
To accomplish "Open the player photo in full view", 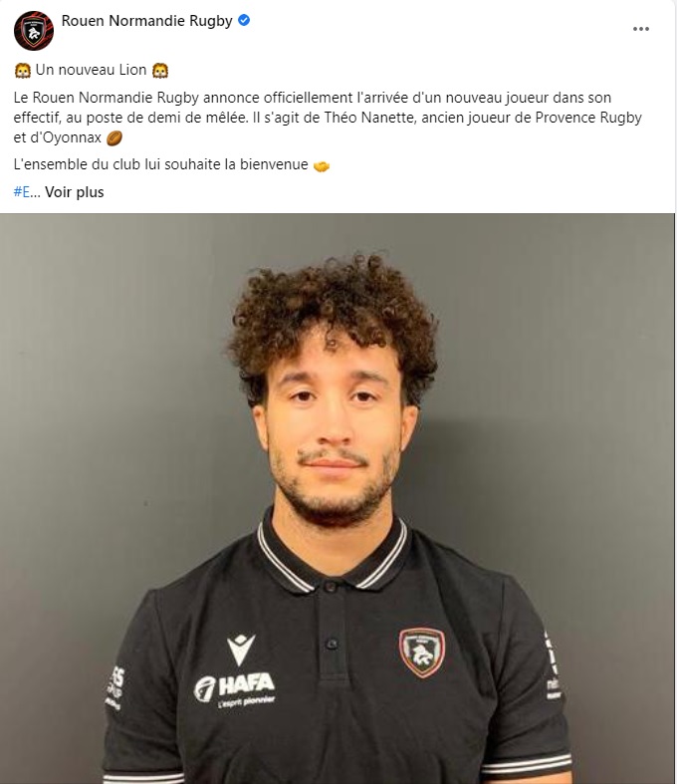I will (338, 498).
